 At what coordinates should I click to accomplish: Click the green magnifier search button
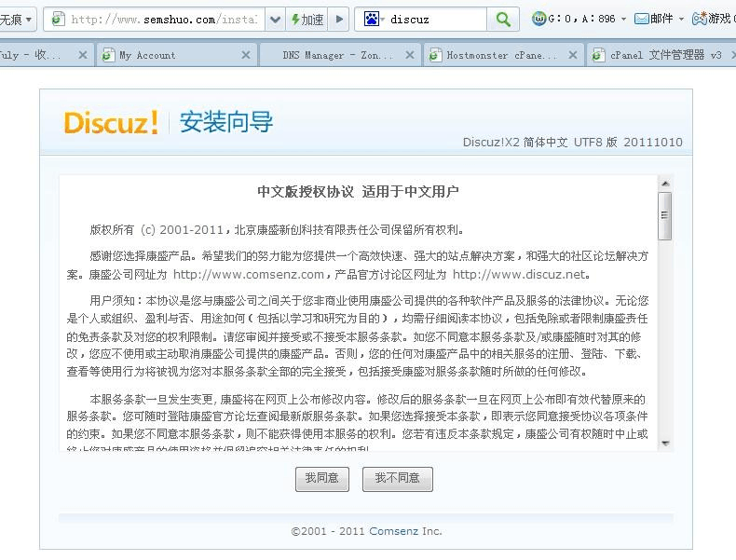tap(503, 20)
